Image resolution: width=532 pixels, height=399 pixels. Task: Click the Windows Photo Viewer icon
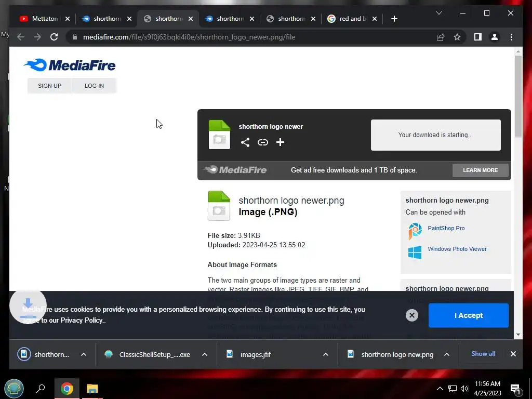[x=415, y=252]
